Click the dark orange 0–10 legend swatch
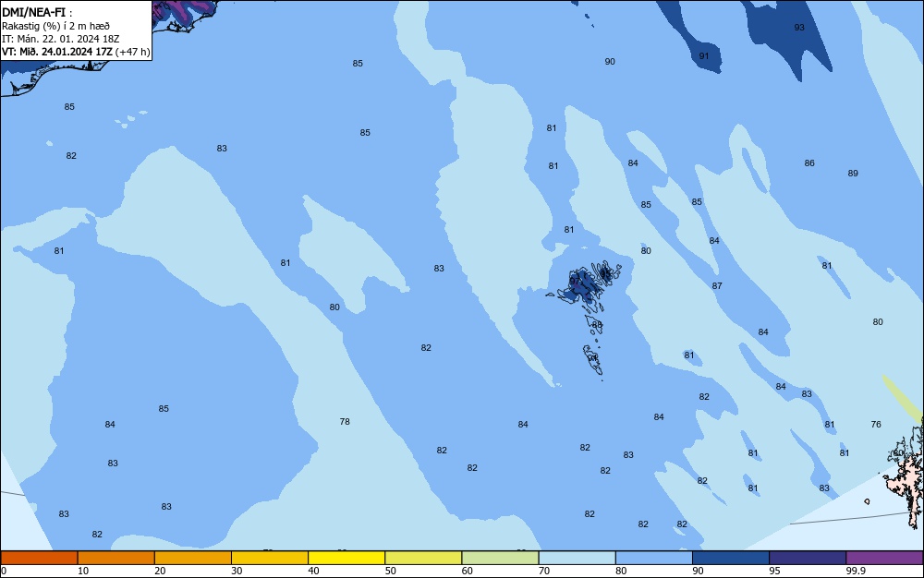The width and height of the screenshot is (924, 578). [39, 558]
